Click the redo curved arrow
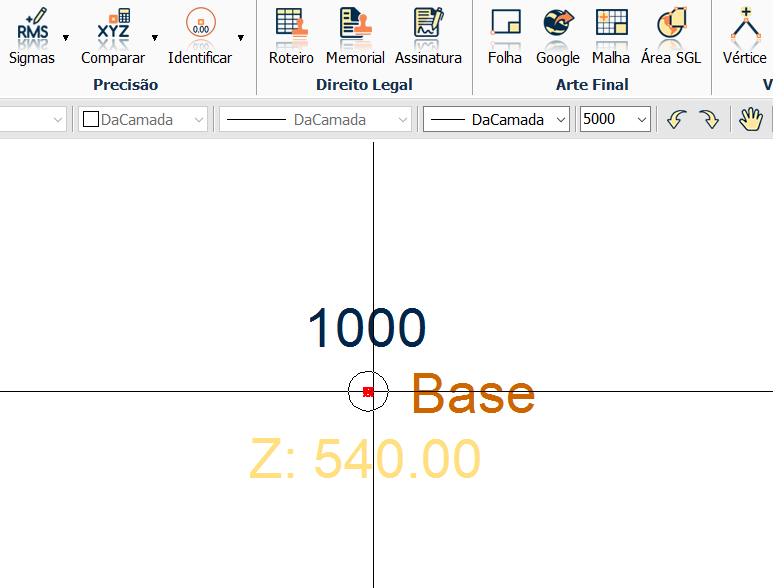 (709, 120)
